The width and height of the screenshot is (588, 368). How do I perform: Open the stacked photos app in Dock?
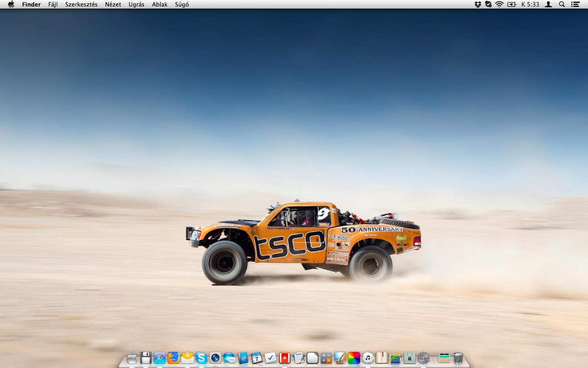[396, 358]
